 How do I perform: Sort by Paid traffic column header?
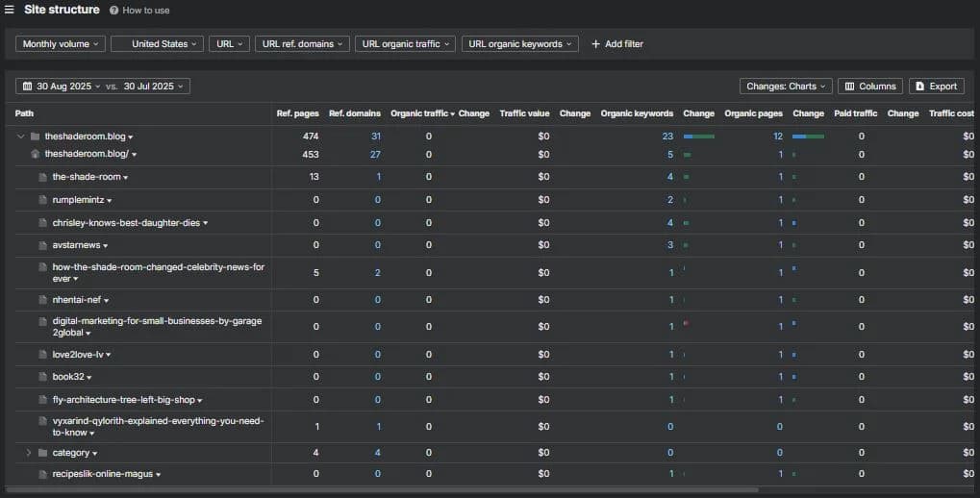[856, 113]
